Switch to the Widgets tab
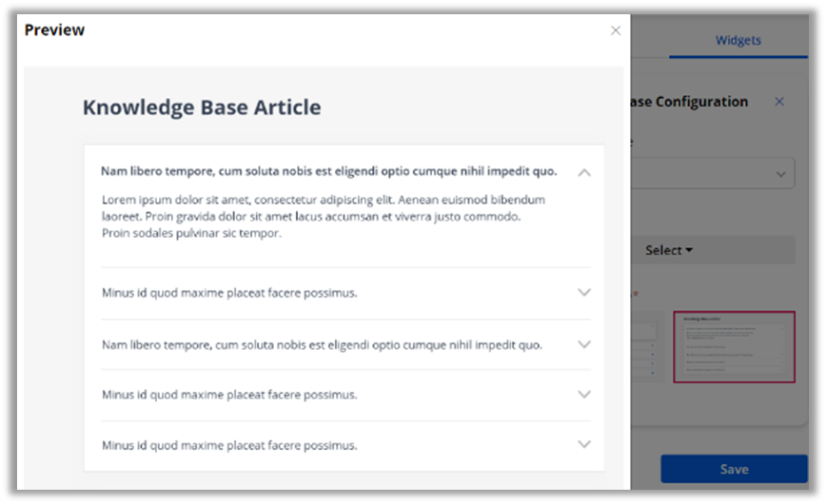The height and width of the screenshot is (504, 826). tap(737, 40)
